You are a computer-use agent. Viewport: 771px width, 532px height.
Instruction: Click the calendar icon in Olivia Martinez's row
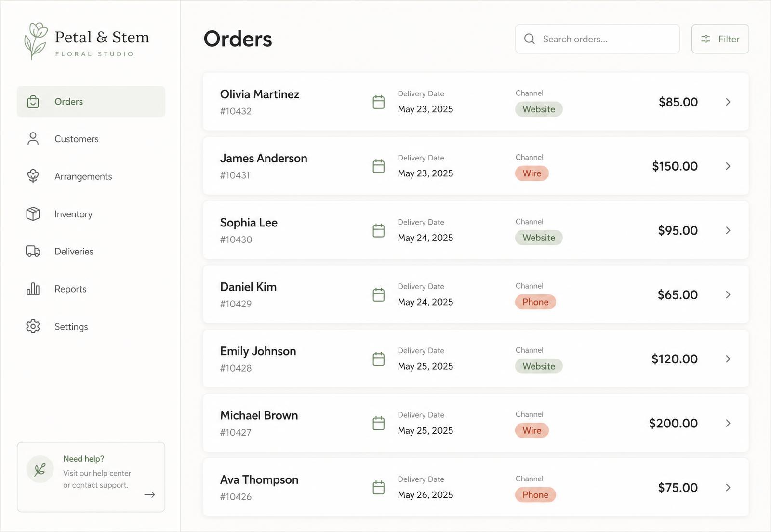coord(379,102)
